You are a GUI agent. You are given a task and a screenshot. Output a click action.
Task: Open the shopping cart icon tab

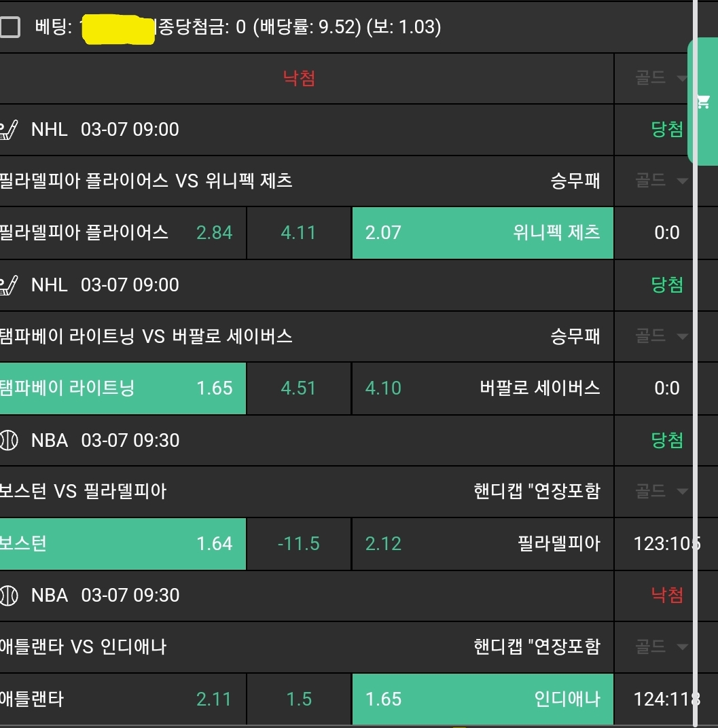point(703,103)
